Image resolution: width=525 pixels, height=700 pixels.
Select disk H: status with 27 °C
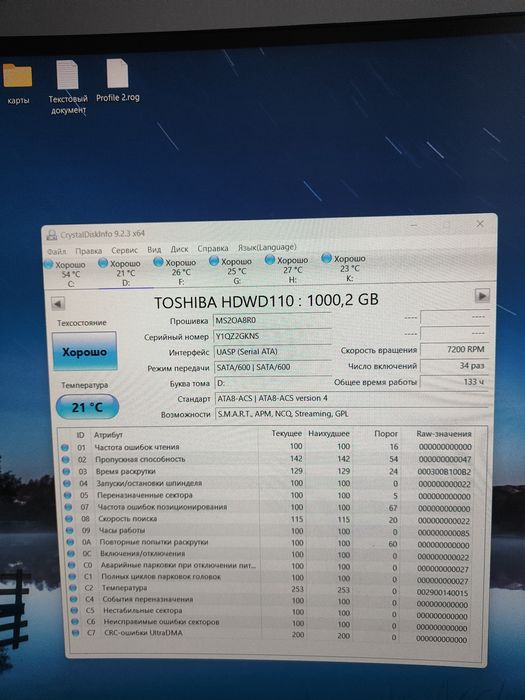pos(287,269)
